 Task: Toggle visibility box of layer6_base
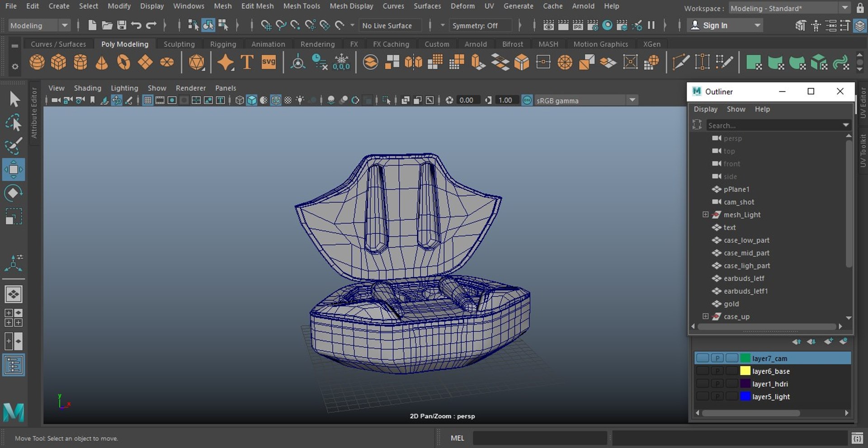click(702, 371)
